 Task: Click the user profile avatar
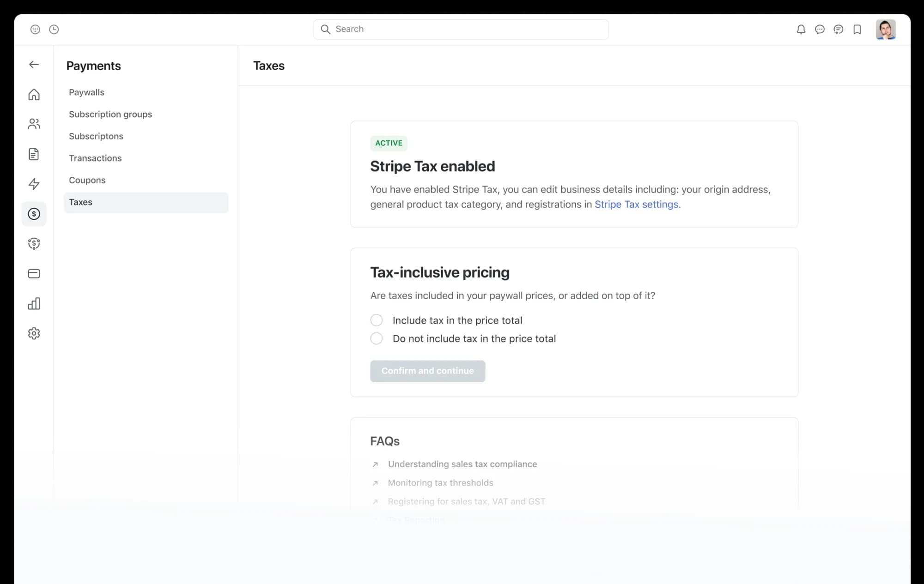[x=886, y=30]
